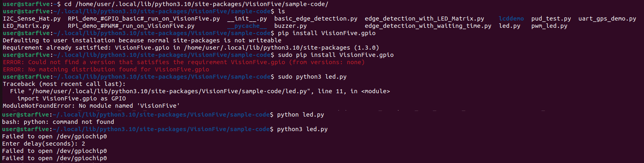
Task: Click the ModuleNotFoundError message line
Action: click(91, 106)
